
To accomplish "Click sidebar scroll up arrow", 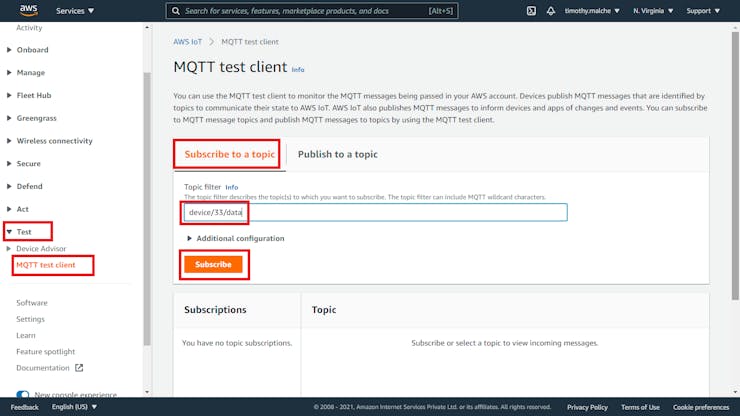I will tap(147, 27).
